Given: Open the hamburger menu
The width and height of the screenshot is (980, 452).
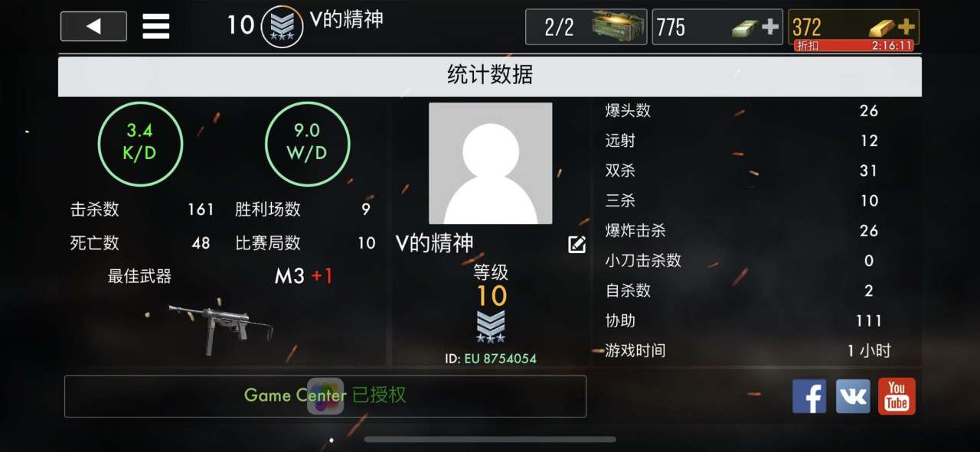Looking at the screenshot, I should tap(155, 27).
